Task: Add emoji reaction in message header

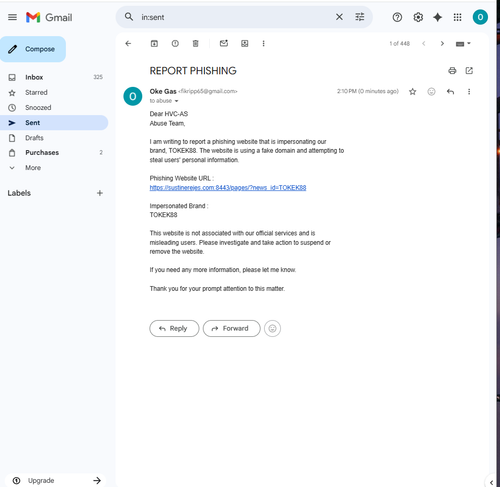Action: click(x=431, y=92)
